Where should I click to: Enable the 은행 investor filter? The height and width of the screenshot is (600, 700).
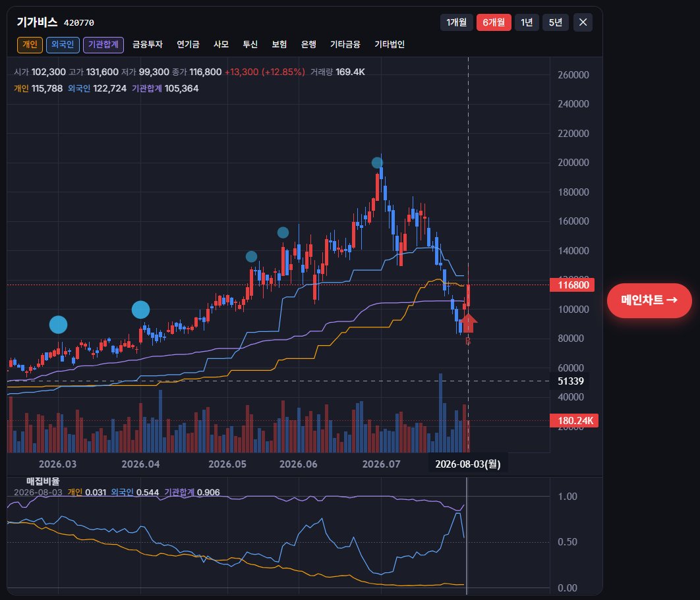(308, 45)
